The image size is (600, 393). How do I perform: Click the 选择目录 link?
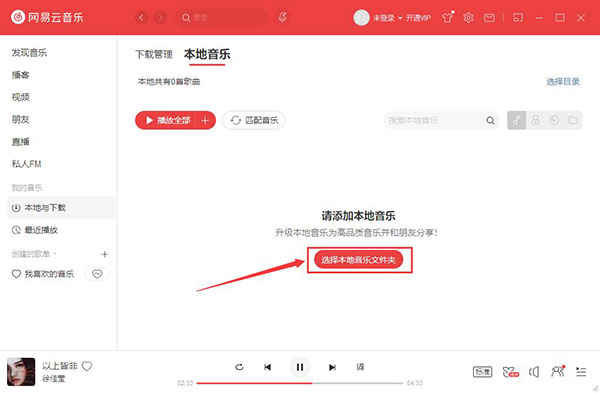click(x=563, y=81)
